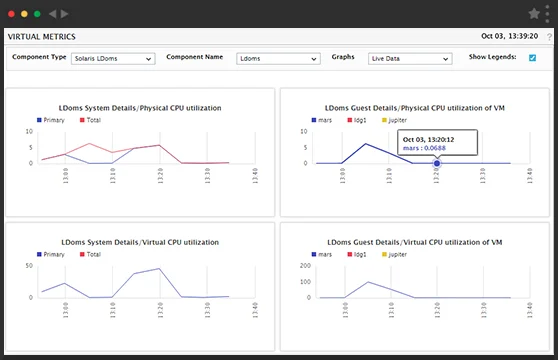Toggle Total legend in Physical CPU utilization chart

coord(90,120)
